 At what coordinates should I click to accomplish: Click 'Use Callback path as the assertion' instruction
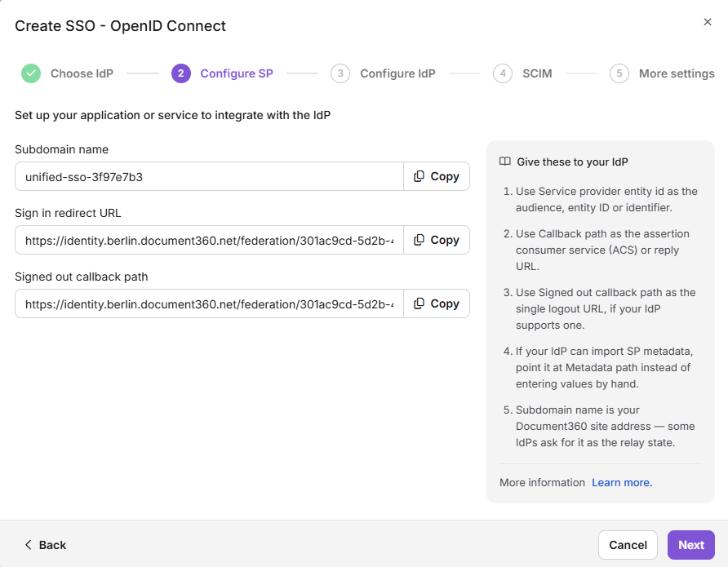coord(602,250)
